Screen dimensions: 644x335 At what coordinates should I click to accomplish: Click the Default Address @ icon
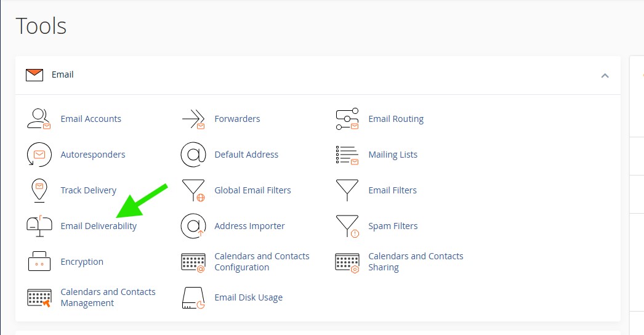click(193, 155)
